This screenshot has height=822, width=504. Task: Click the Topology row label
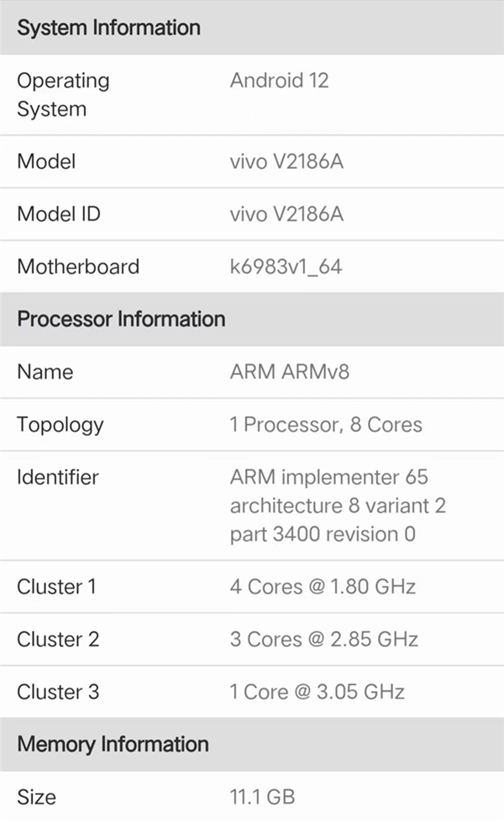coord(60,424)
